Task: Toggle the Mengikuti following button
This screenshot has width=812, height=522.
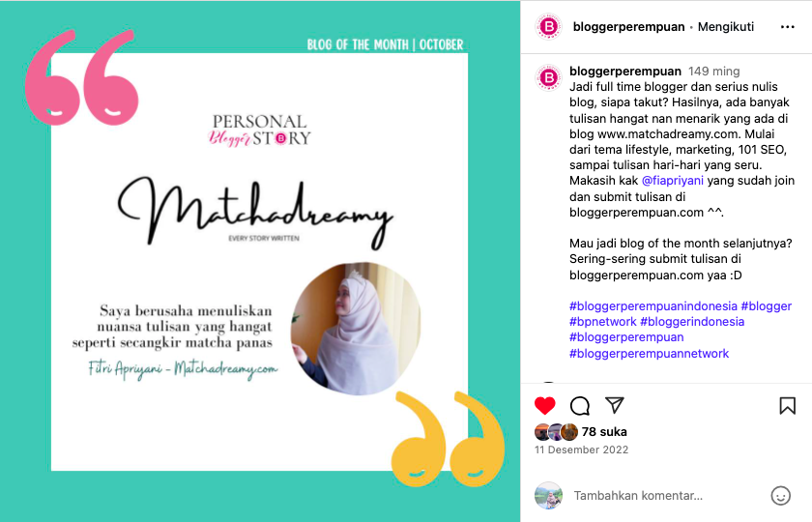Action: [726, 27]
